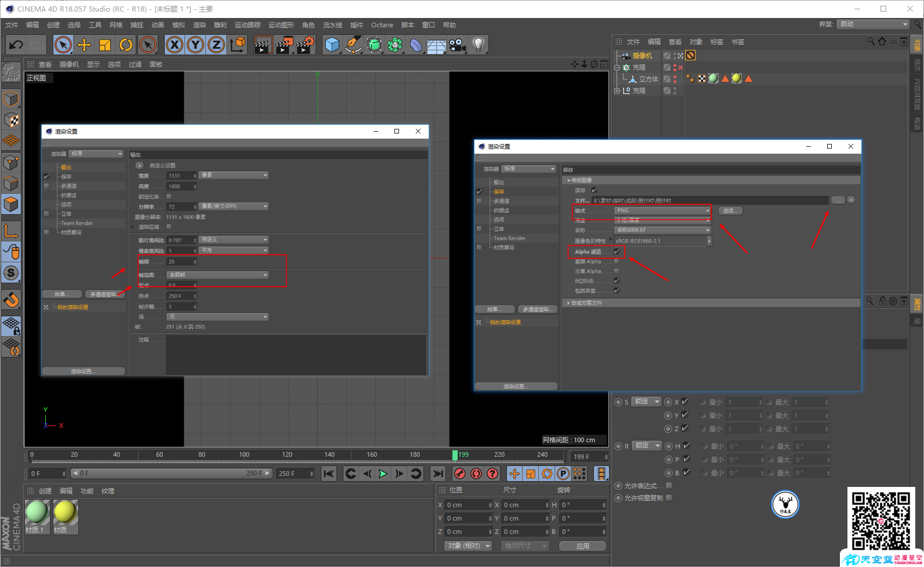
Task: Click the MoGraph Cloner array icon
Action: tap(395, 45)
